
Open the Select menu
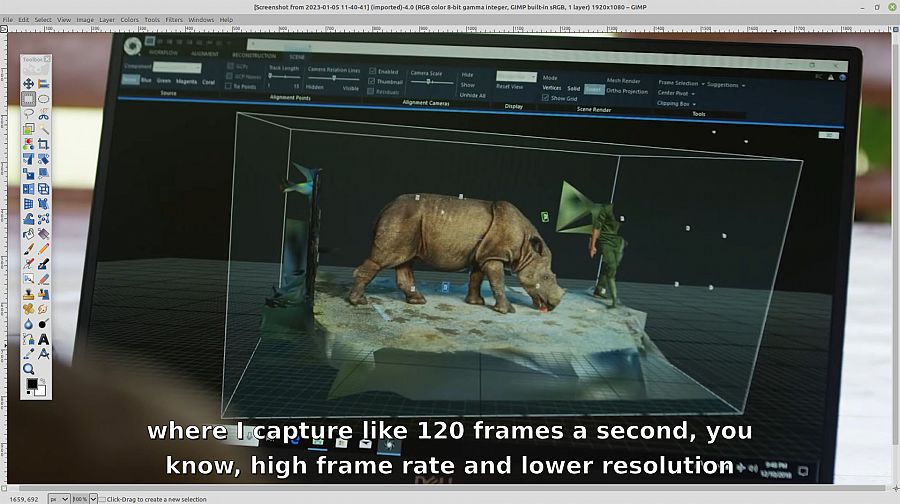click(43, 20)
